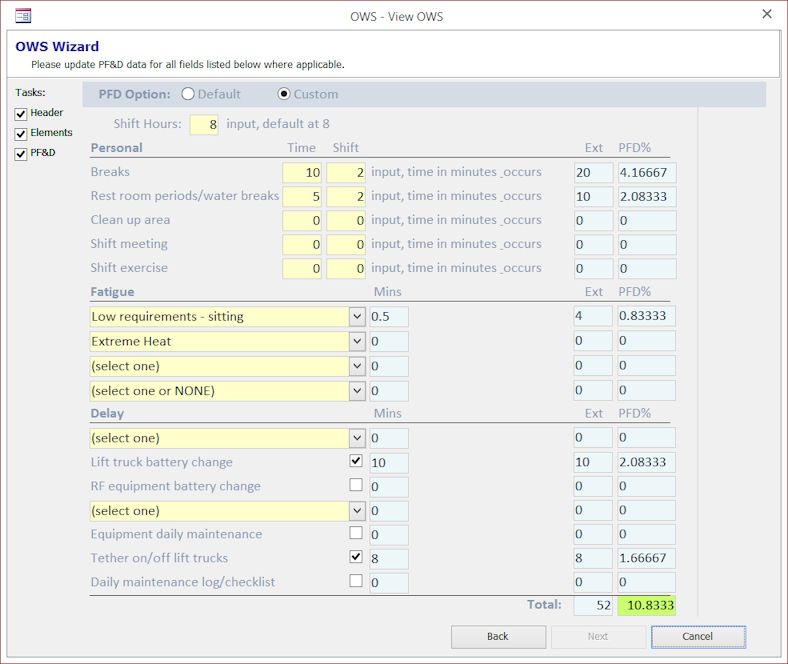
Task: Open the Low requirements - sitting dropdown arrow
Action: tap(357, 317)
